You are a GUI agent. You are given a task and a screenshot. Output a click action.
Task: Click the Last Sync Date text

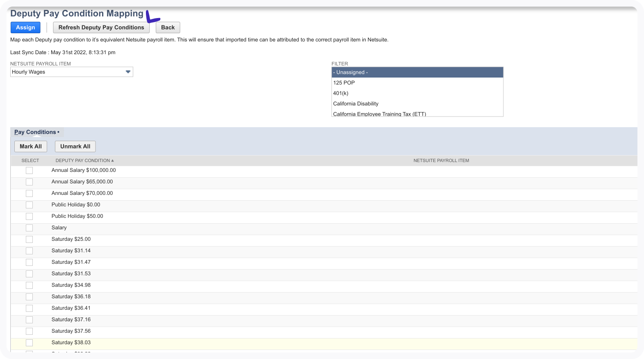[x=63, y=53]
